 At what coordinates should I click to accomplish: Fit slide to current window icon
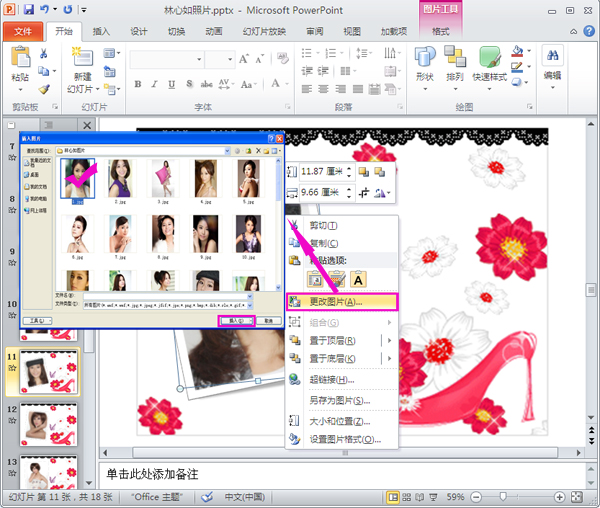click(577, 497)
